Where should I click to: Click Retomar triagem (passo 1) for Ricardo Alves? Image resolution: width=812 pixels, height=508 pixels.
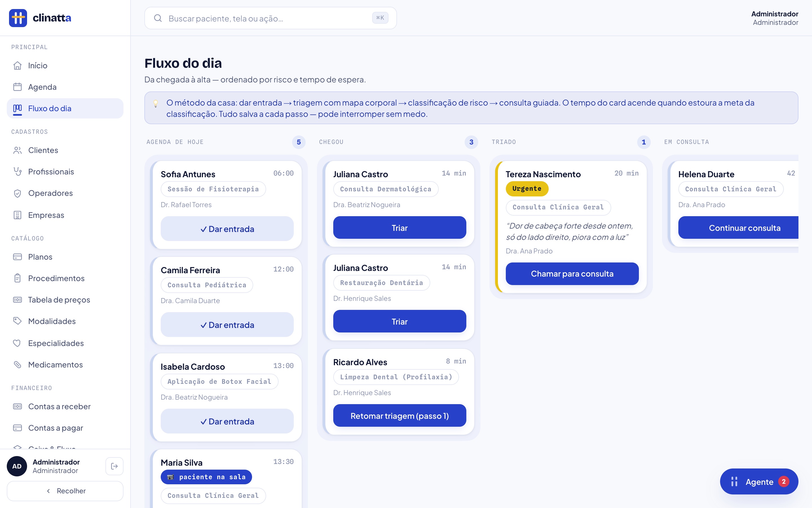(x=400, y=416)
